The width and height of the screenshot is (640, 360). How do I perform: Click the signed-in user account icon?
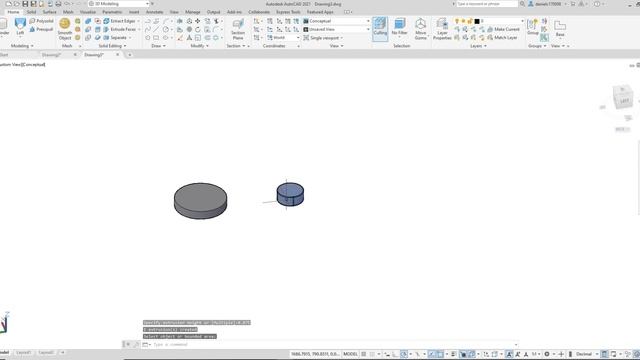click(531, 4)
